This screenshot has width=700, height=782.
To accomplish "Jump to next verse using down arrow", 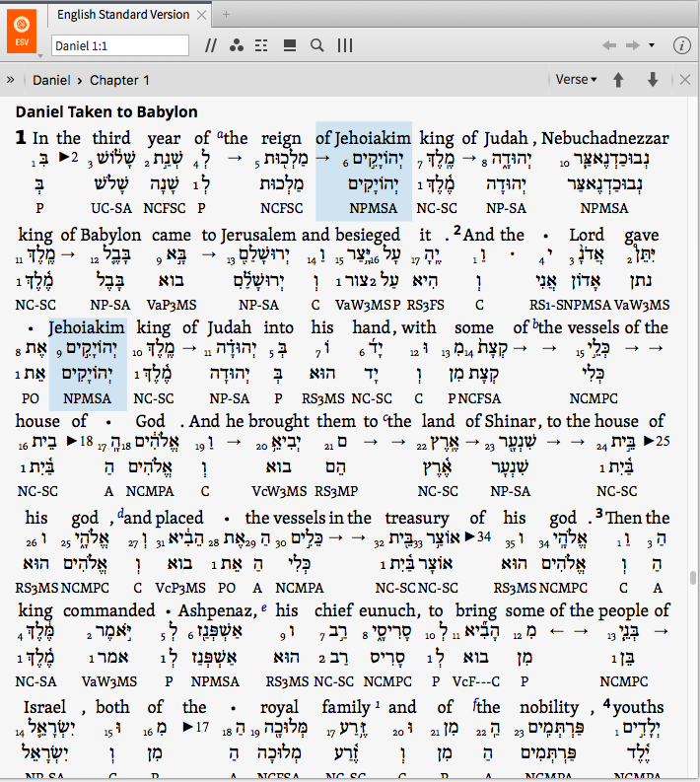I will click(x=653, y=80).
